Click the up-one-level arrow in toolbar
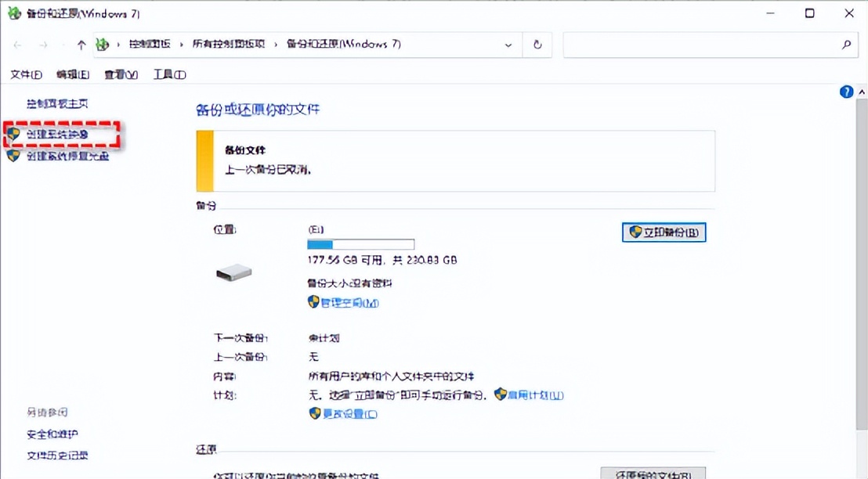 point(81,45)
